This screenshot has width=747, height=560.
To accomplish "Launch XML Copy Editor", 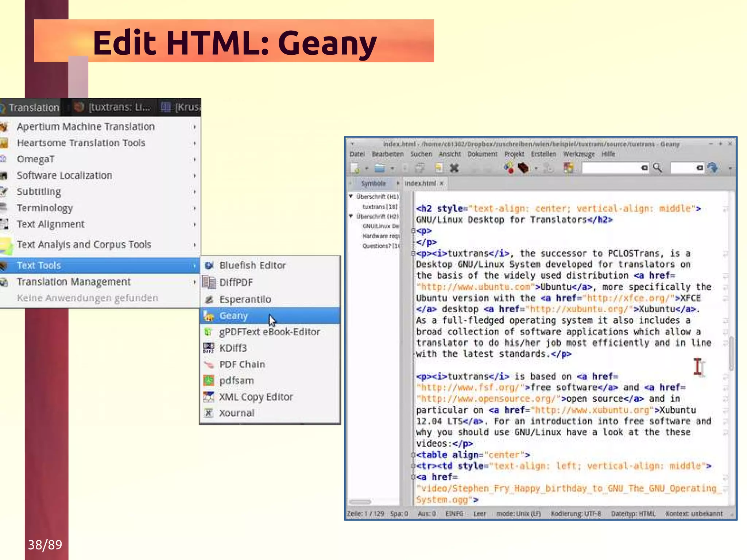I will (x=270, y=397).
